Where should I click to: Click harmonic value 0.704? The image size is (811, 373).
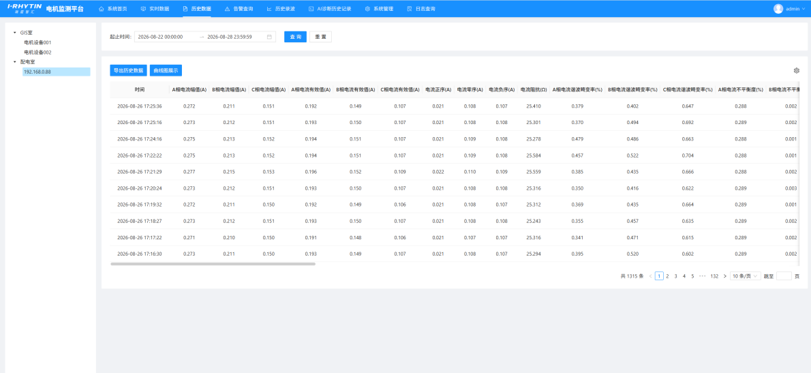coord(688,155)
